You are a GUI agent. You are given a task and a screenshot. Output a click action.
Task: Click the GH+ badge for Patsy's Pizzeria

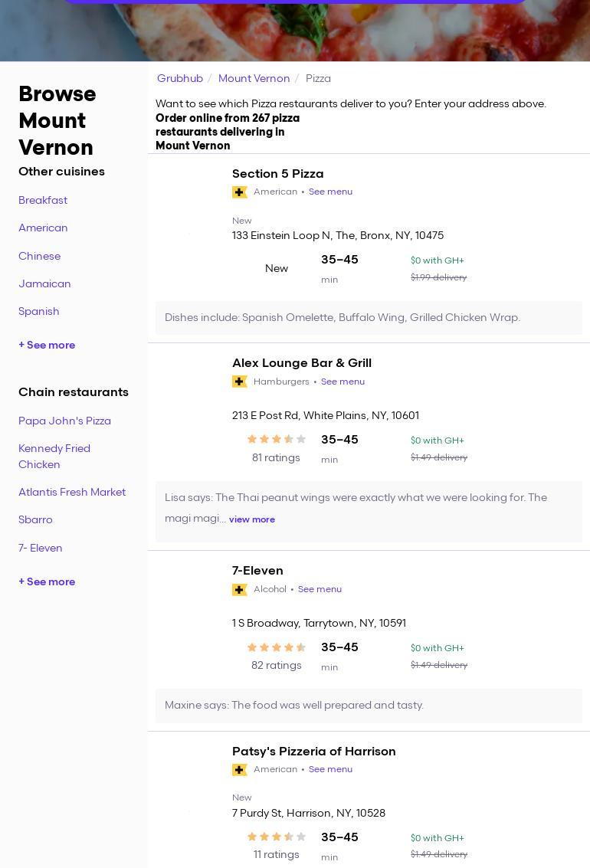coord(240,770)
